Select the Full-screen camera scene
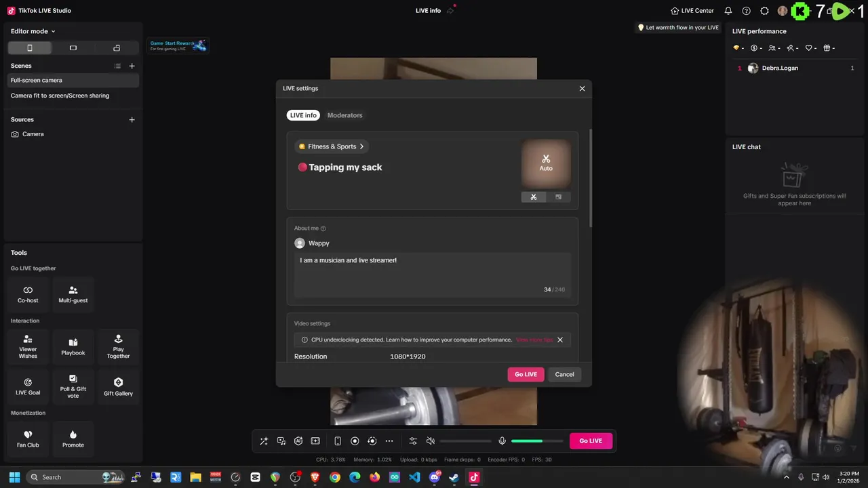The image size is (868, 488). [73, 80]
